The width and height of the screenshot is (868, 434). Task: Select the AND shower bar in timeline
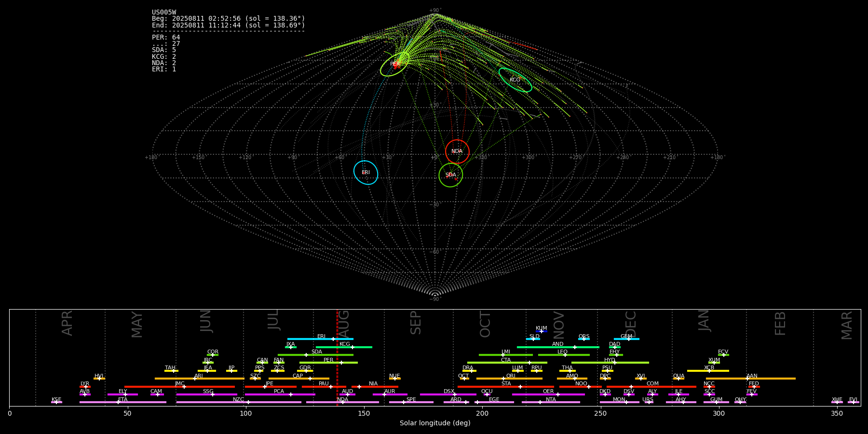(x=558, y=347)
